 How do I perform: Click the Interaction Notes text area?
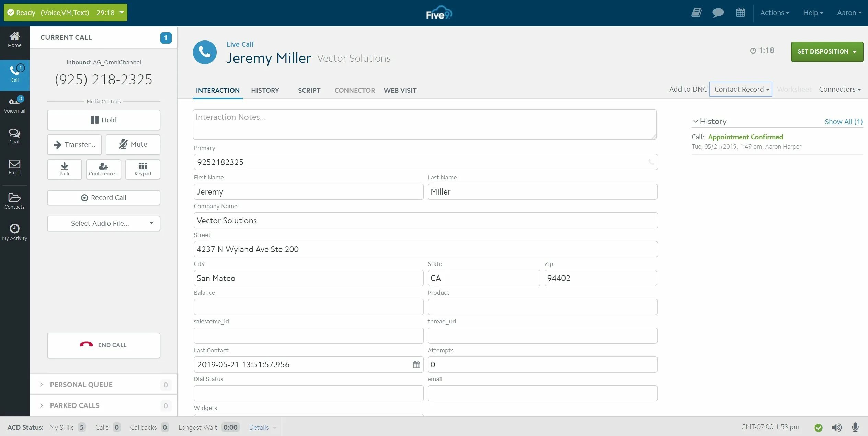point(424,124)
